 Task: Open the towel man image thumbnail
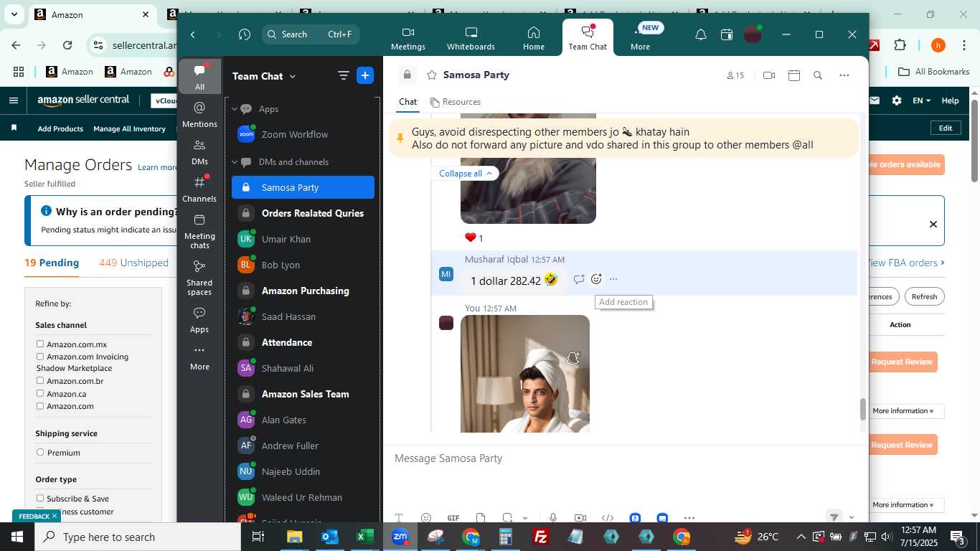(525, 374)
